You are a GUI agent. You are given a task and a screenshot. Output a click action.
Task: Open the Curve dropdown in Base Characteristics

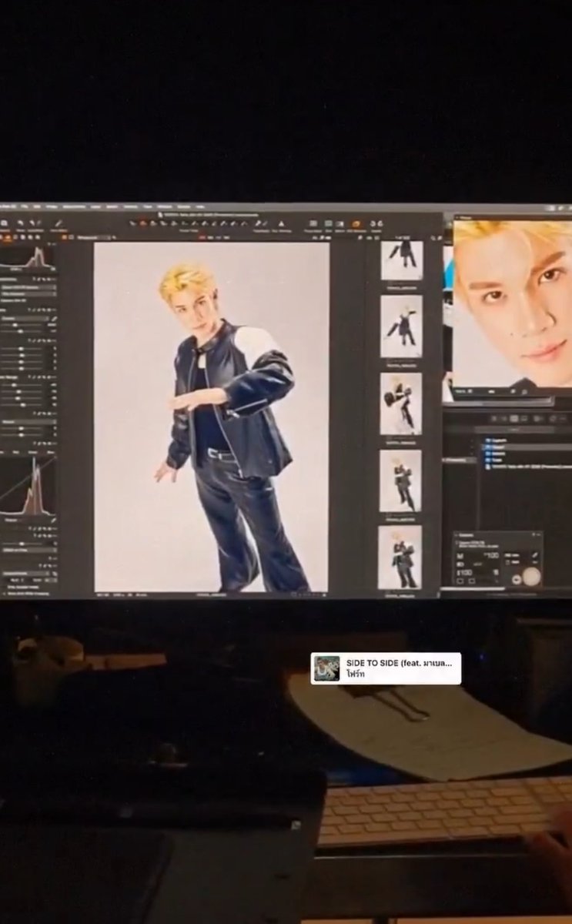click(29, 293)
